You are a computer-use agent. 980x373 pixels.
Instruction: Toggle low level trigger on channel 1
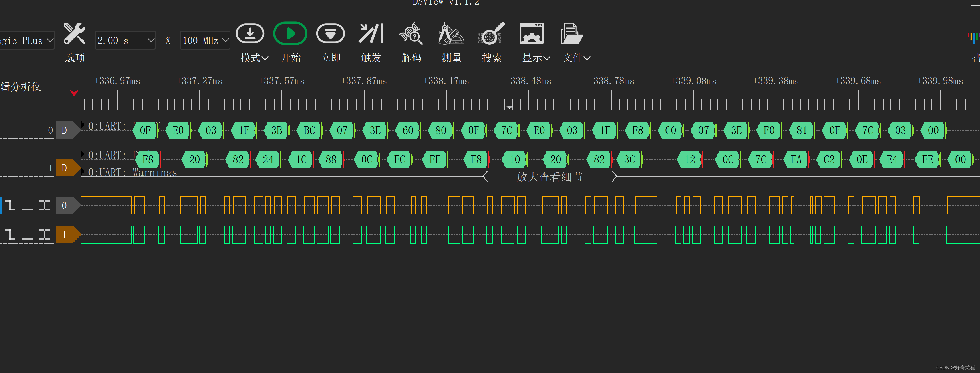27,235
